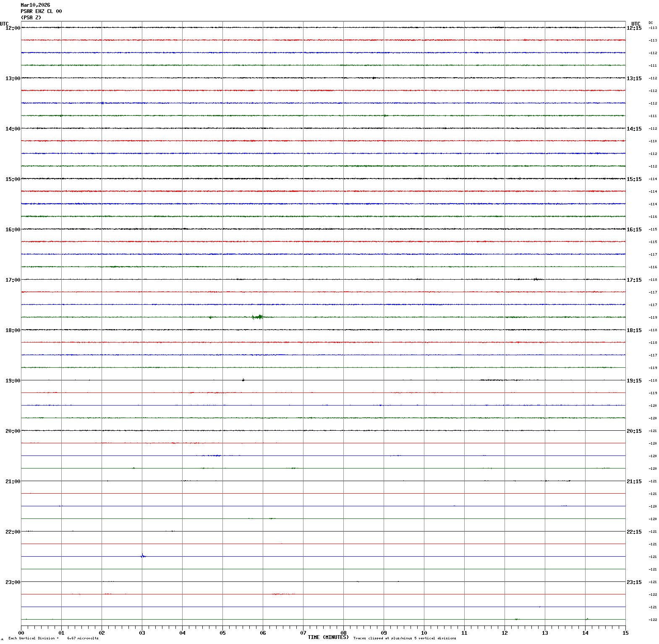Click the 12:00 label on left axis
This screenshot has height=644, width=659.
pos(13,28)
